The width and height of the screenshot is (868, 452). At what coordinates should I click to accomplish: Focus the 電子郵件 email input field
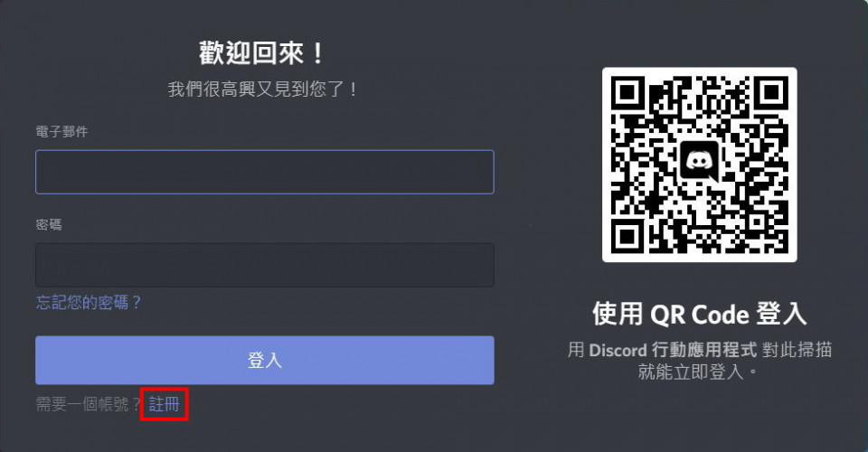point(265,172)
